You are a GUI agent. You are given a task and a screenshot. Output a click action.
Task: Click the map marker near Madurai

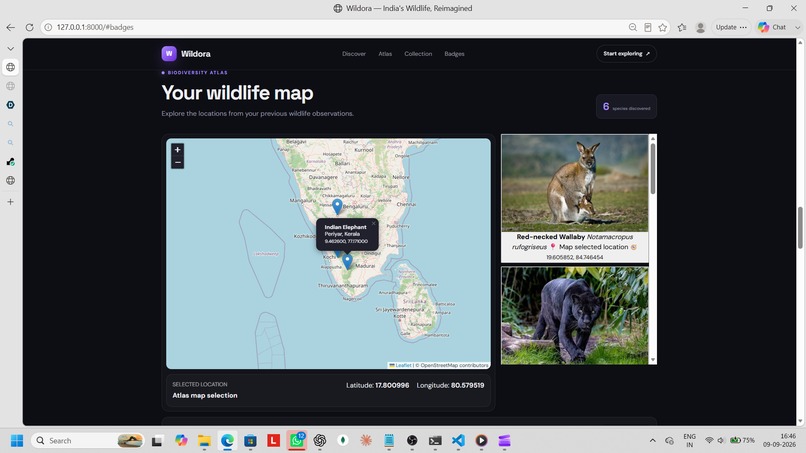pos(347,261)
